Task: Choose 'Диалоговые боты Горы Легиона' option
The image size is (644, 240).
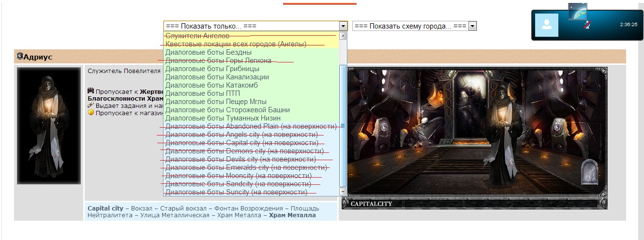Action: click(x=252, y=60)
